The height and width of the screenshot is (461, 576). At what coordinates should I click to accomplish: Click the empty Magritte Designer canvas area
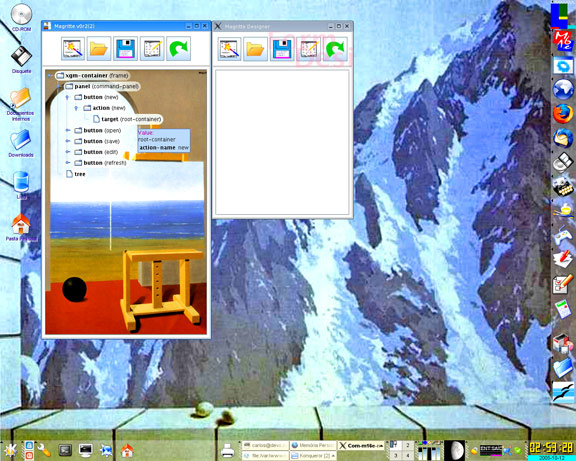282,142
